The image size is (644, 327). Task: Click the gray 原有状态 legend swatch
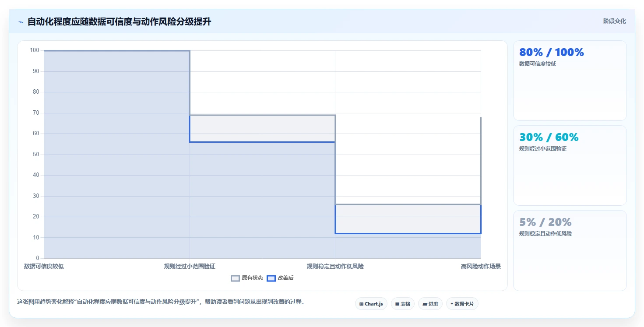tap(235, 278)
